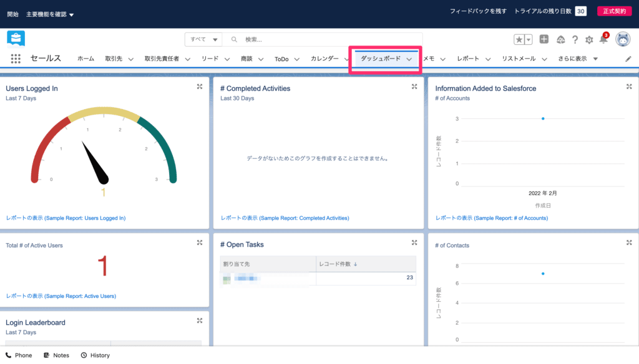Expand the # of Contacts chart

[629, 242]
